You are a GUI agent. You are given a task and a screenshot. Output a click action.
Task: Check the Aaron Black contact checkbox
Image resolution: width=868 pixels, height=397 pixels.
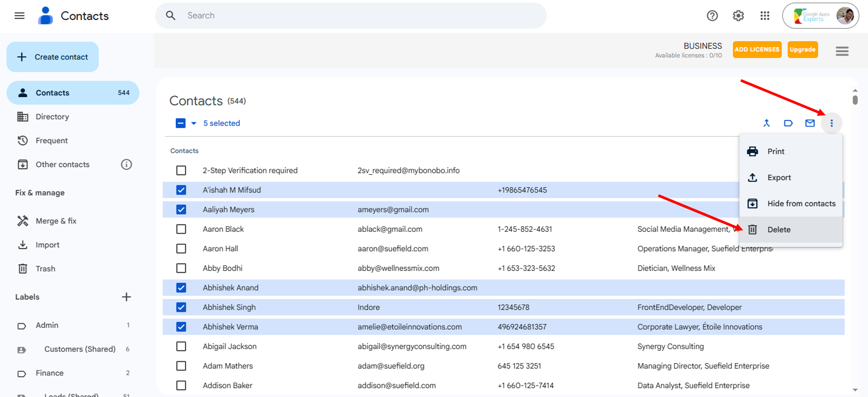(181, 229)
